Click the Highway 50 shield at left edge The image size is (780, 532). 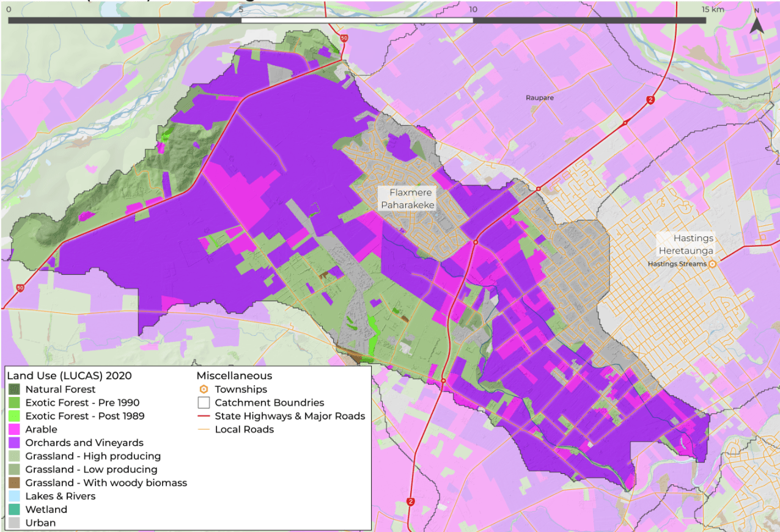tap(20, 287)
